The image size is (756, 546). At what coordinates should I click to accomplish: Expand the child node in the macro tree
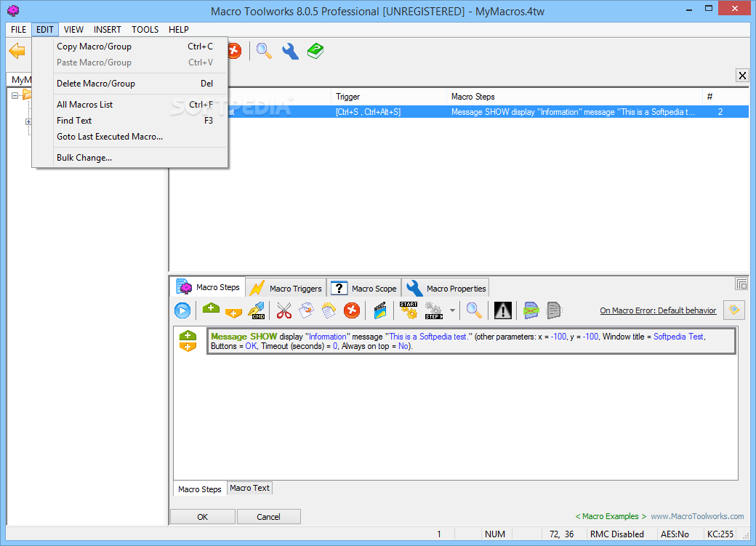pyautogui.click(x=28, y=121)
